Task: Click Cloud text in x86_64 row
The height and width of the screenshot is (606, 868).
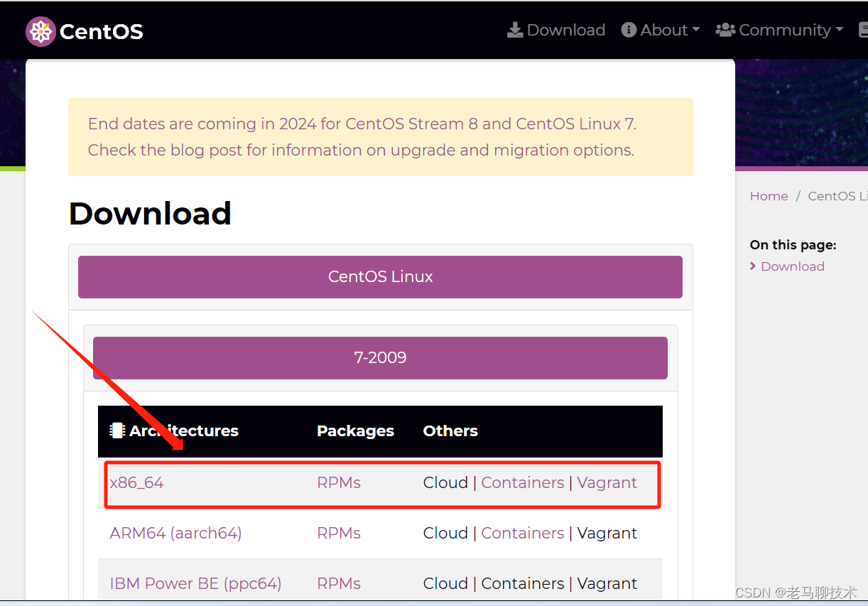Action: click(x=445, y=482)
